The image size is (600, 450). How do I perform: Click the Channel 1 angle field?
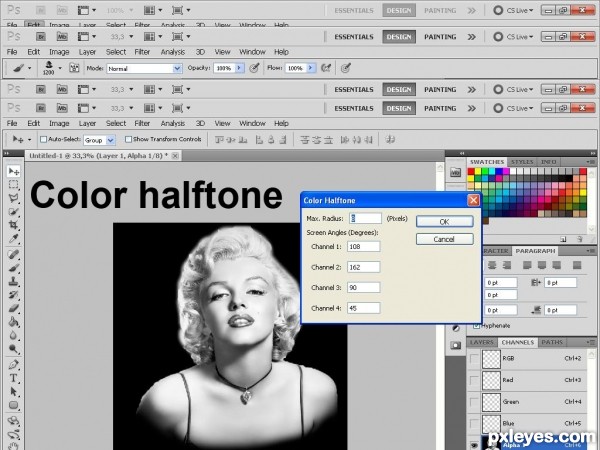364,247
